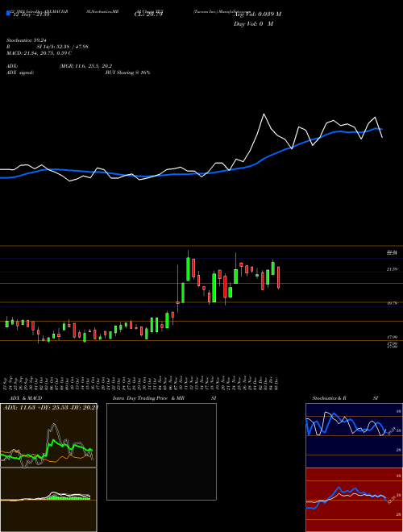The width and height of the screenshot is (403, 532).
Task: Click the blue 12 Day SMA legend square
Action: tap(8, 13)
